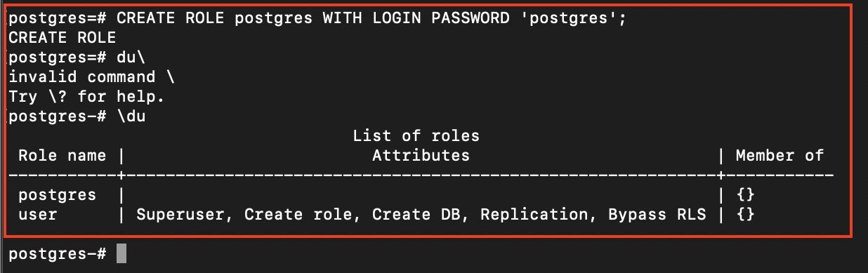The image size is (868, 273).
Task: Click the 'user' role name row
Action: pyautogui.click(x=38, y=215)
